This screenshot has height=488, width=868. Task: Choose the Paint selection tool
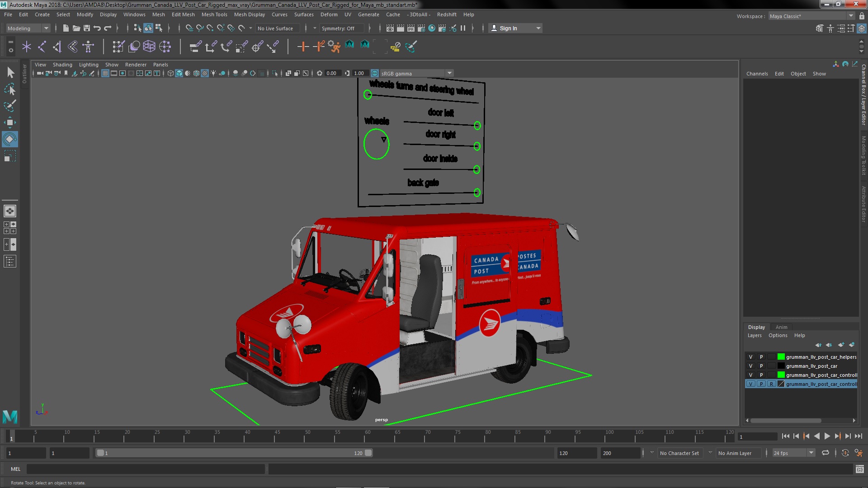[x=10, y=106]
